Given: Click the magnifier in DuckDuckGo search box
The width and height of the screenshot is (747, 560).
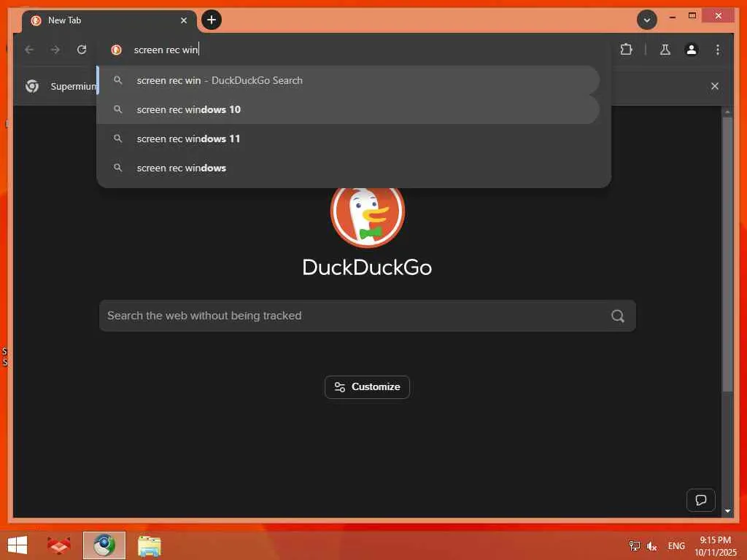Looking at the screenshot, I should (618, 316).
